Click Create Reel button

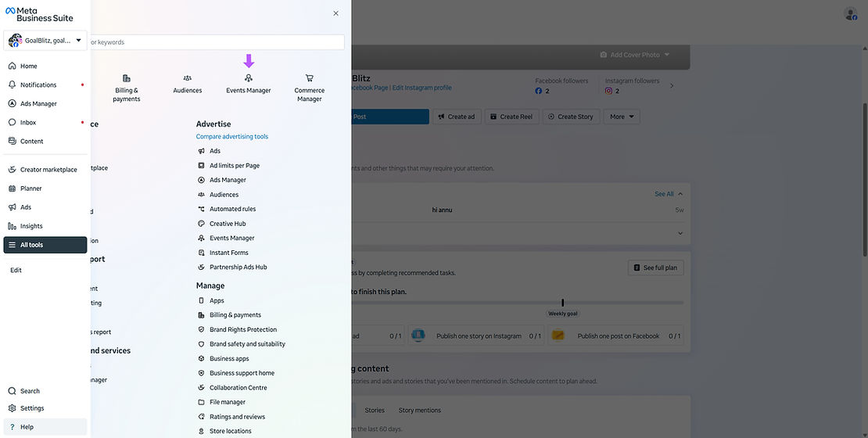[512, 117]
